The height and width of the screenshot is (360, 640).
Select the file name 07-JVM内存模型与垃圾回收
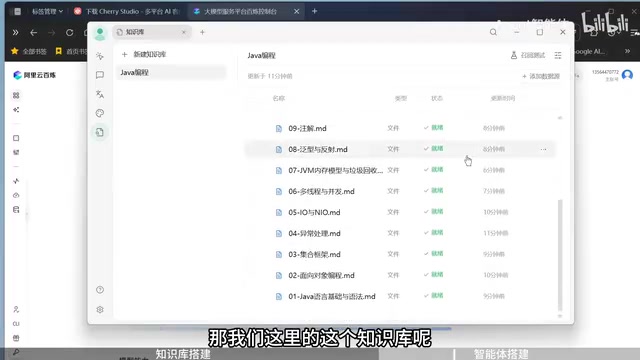click(x=336, y=171)
